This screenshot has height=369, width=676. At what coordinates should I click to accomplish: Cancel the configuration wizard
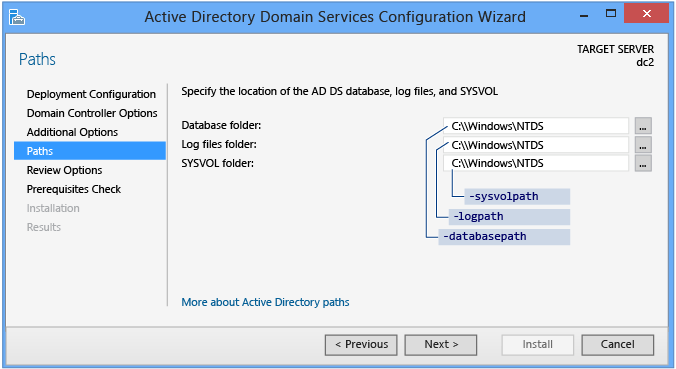click(x=617, y=344)
